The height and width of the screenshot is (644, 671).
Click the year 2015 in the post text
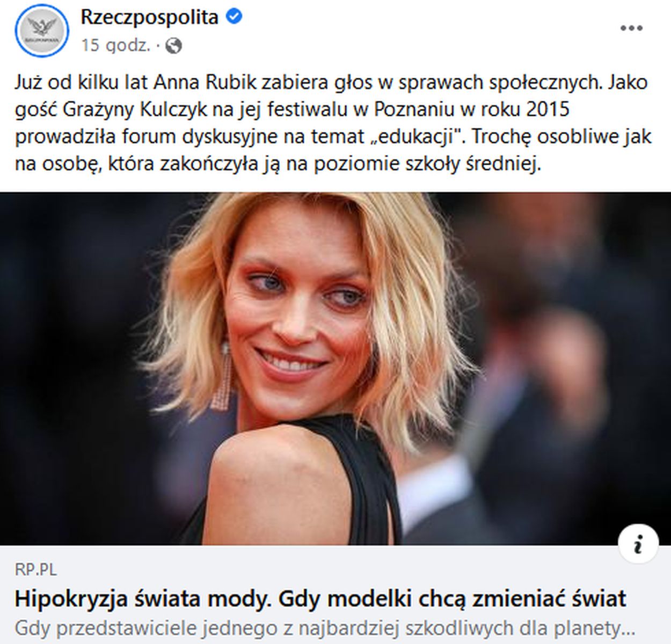(x=547, y=109)
